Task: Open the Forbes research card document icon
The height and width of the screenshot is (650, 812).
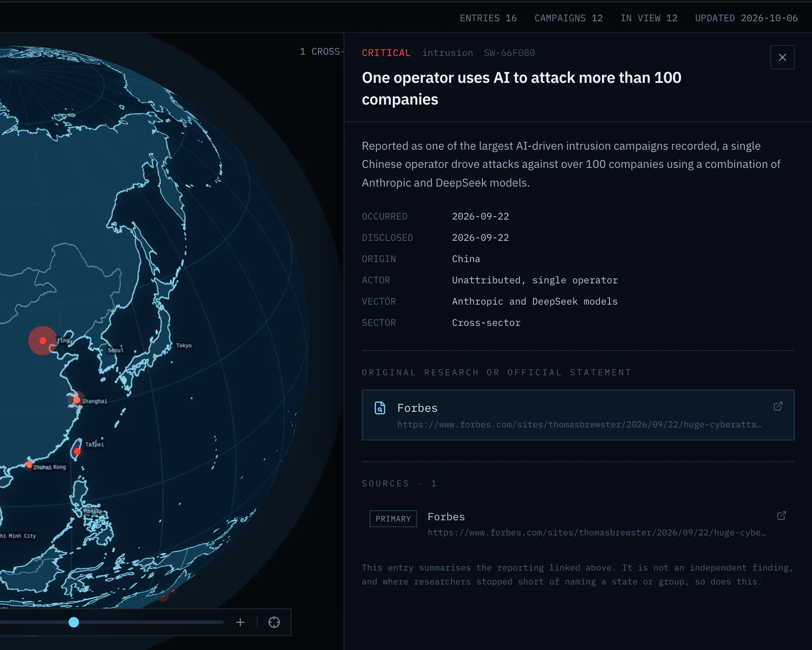Action: [x=380, y=408]
